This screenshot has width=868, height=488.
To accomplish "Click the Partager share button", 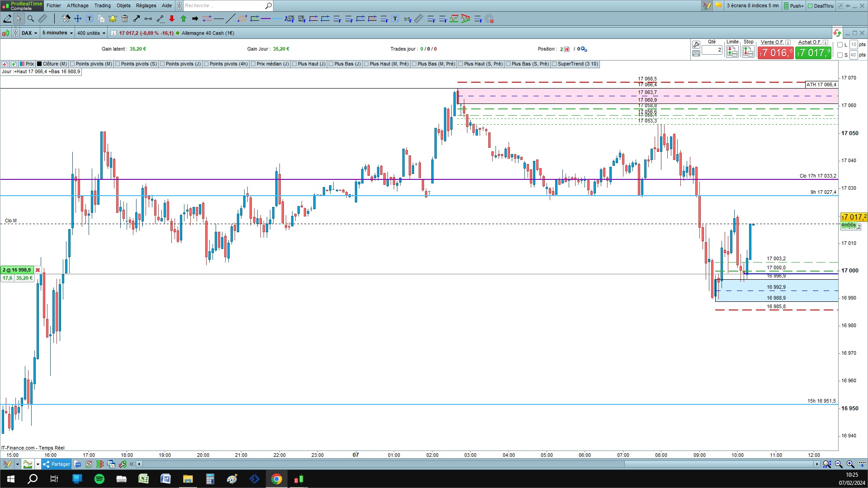I will (57, 464).
